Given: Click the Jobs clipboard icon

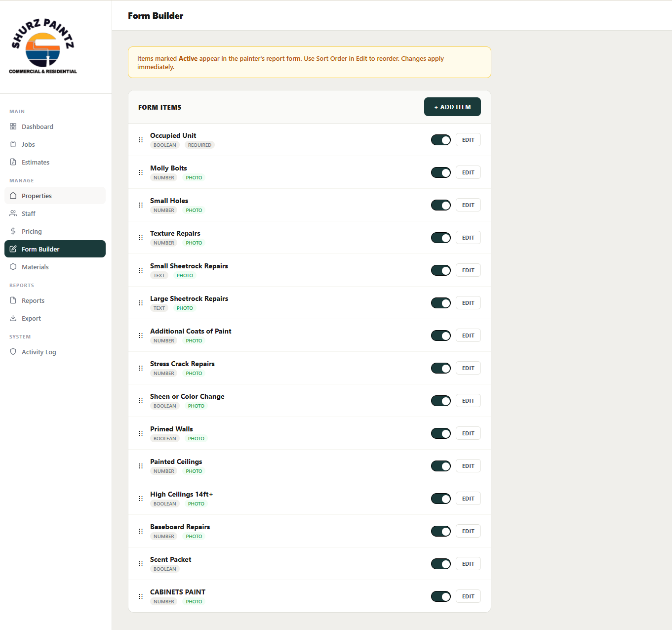Looking at the screenshot, I should pyautogui.click(x=13, y=144).
